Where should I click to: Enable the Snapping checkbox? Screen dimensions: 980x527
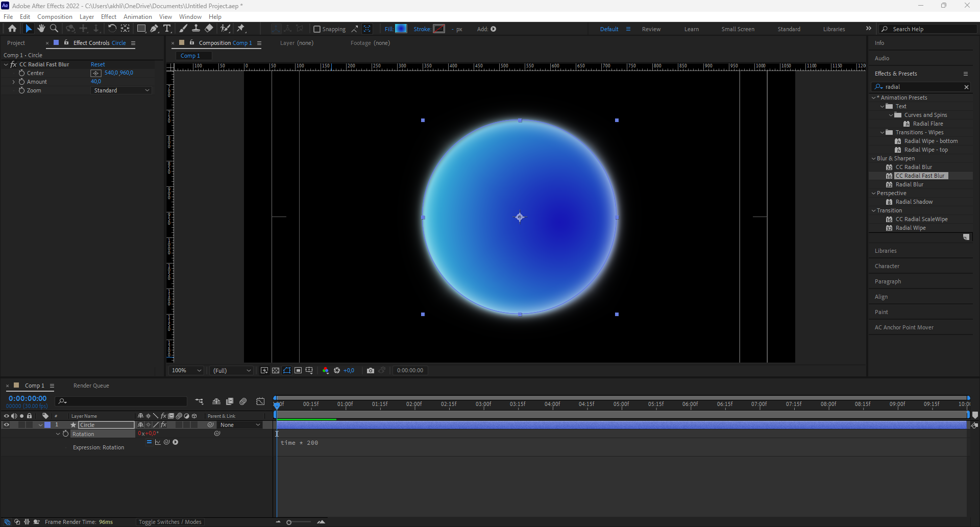point(317,29)
